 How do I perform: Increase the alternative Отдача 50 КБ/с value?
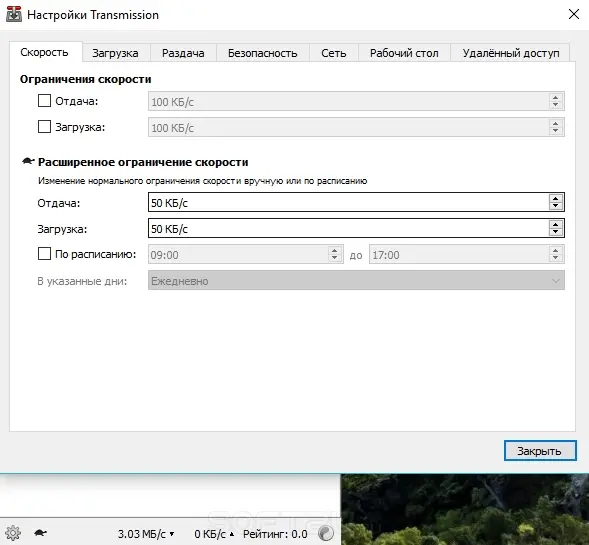click(x=556, y=199)
